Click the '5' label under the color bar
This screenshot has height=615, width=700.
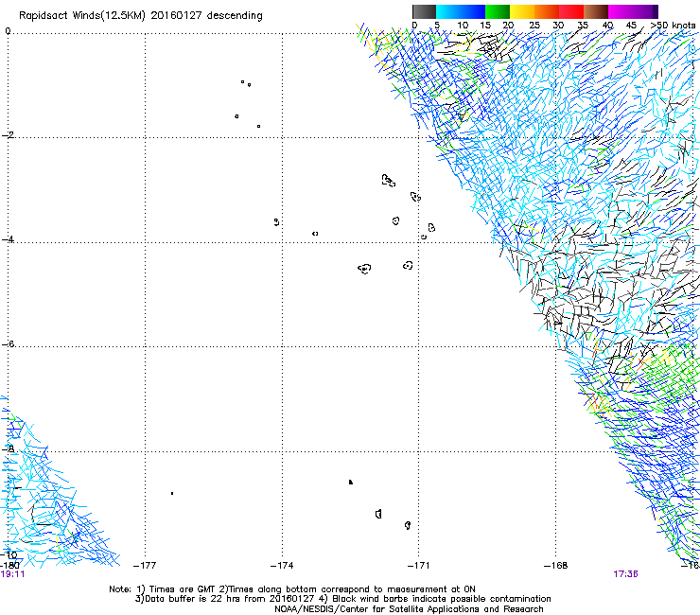coord(437,25)
